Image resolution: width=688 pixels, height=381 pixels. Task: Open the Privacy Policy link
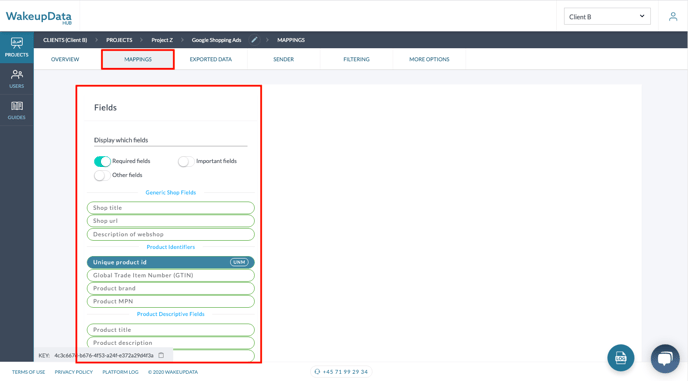coord(74,372)
